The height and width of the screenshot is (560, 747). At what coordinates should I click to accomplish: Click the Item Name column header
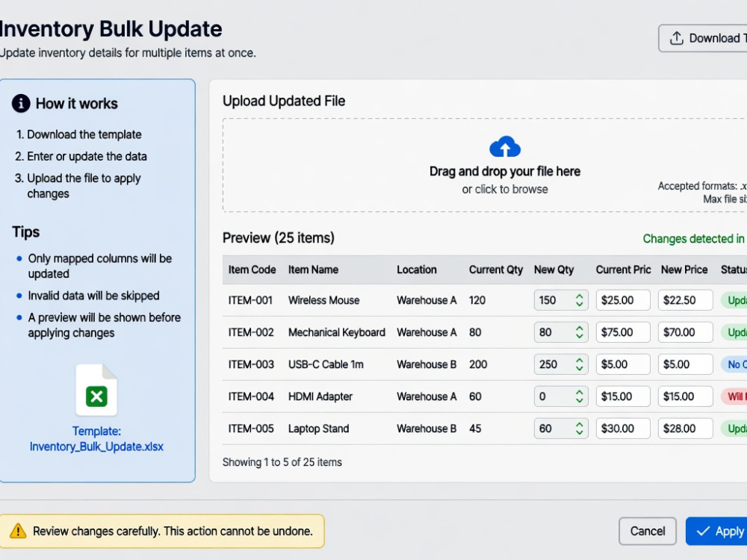[313, 270]
